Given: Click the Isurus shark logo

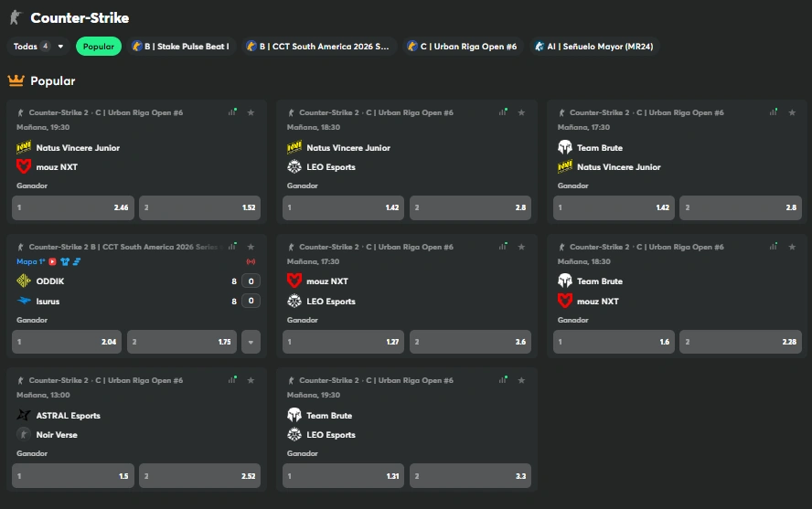Looking at the screenshot, I should point(24,301).
